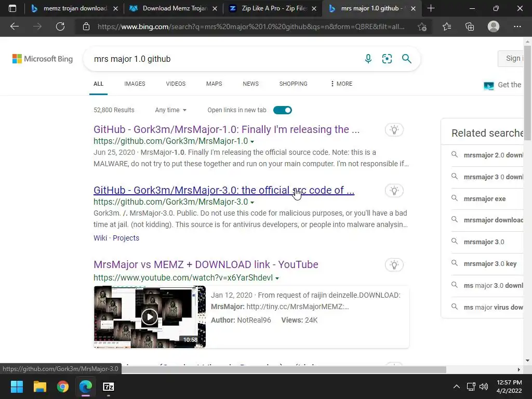Open the Favorites list icon
The height and width of the screenshot is (399, 532).
click(447, 26)
